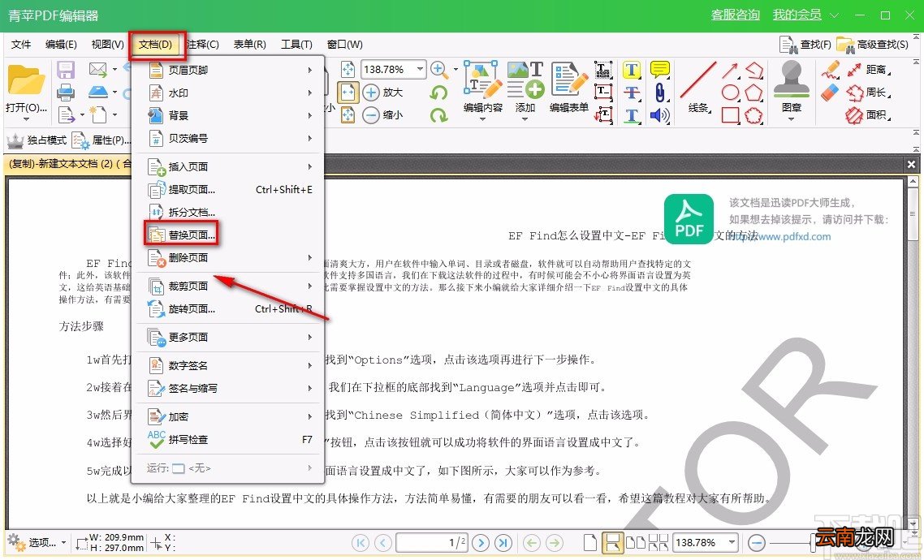This screenshot has height=560, width=924.
Task: Choose 拆分文档 menu entry
Action: tap(230, 212)
